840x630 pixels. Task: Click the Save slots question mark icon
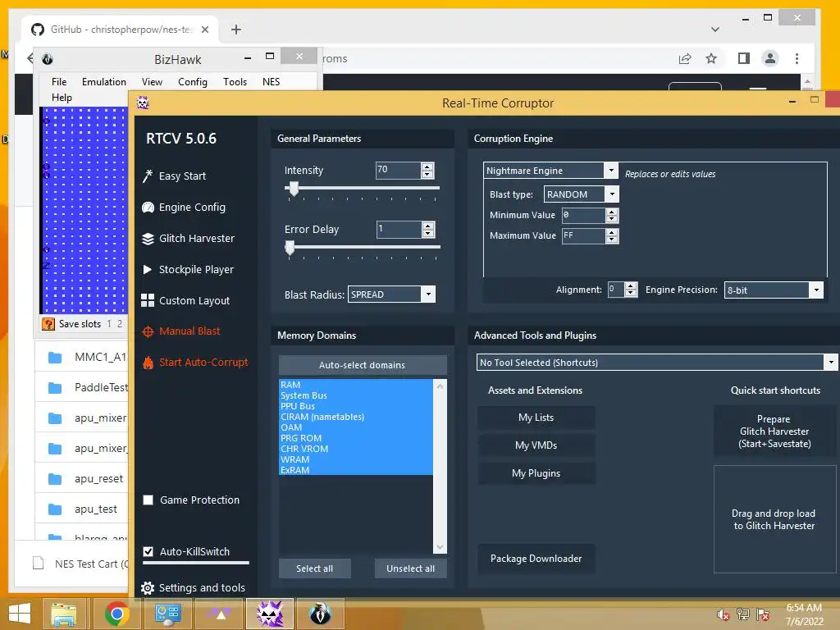point(48,323)
